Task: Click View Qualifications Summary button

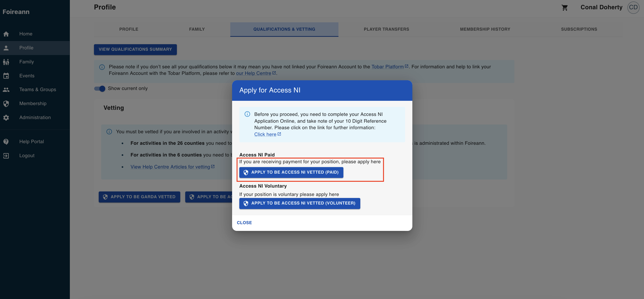Action: [135, 50]
